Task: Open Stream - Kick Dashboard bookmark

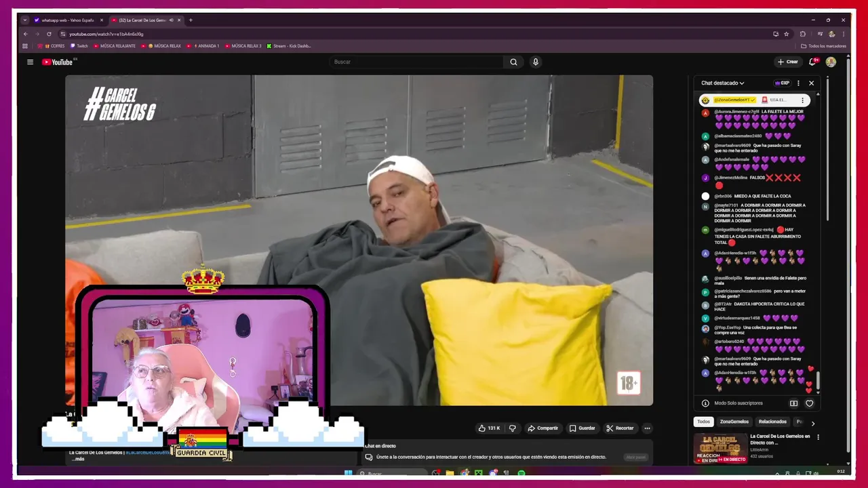Action: coord(289,46)
